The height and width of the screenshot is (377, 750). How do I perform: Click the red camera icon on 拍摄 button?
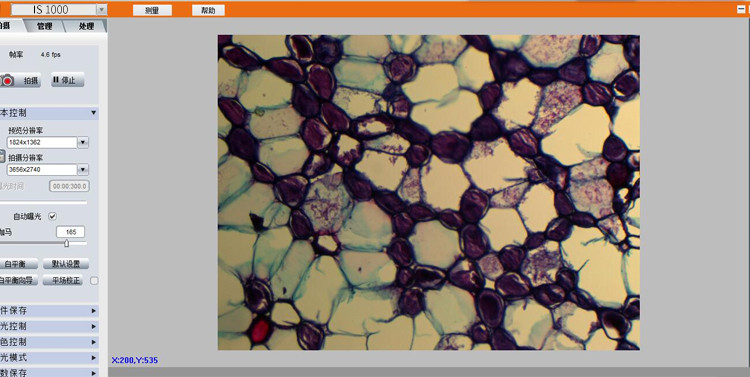[7, 80]
